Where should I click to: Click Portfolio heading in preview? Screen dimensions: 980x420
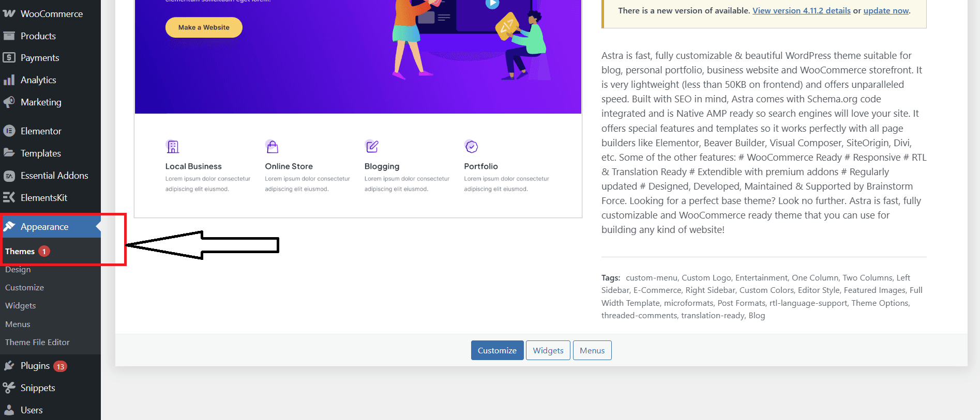coord(481,166)
